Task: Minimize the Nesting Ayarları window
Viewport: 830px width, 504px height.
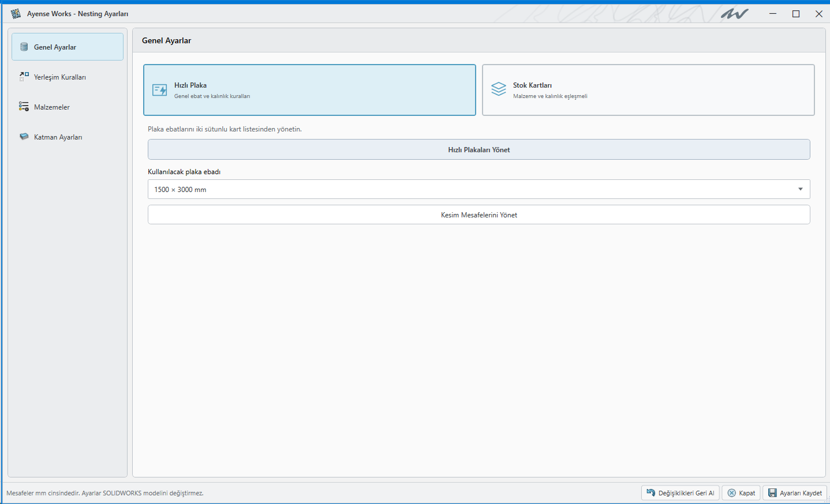Action: tap(773, 13)
